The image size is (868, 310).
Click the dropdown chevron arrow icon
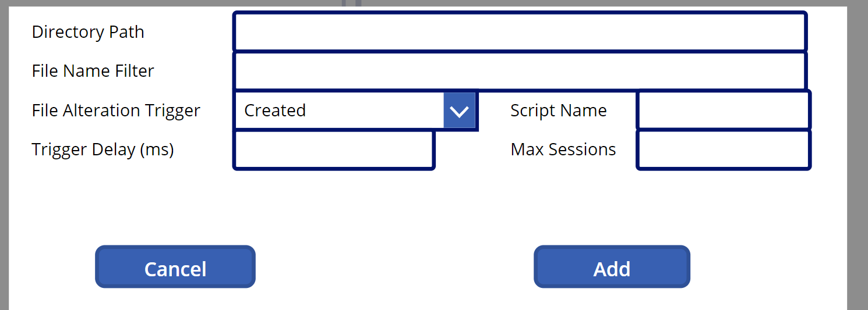click(460, 111)
